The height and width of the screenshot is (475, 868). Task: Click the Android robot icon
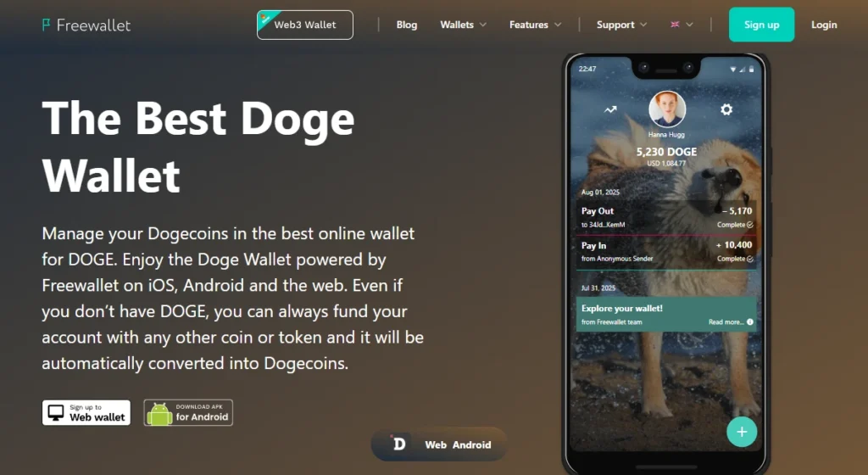[x=159, y=414]
